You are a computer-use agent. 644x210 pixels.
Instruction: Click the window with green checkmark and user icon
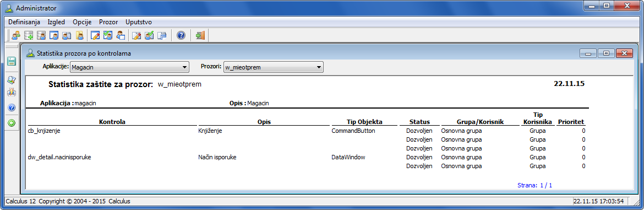(108, 35)
